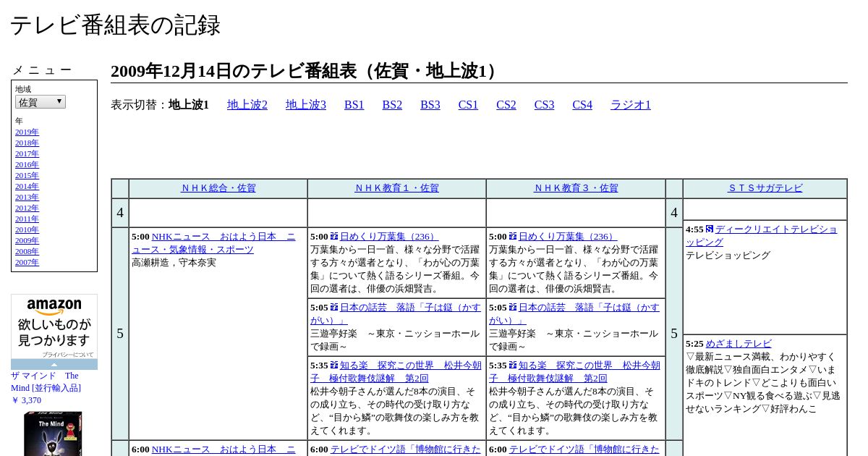Click the caption icon beside 5:05 日本の話芸 in 教育３
The image size is (868, 456).
tap(513, 308)
